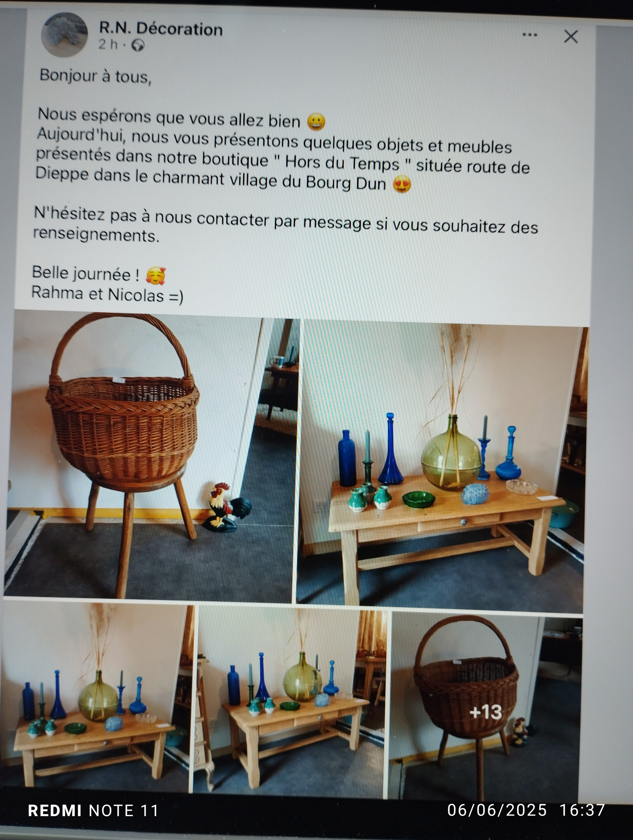Open the large wicker basket photo

point(152,457)
